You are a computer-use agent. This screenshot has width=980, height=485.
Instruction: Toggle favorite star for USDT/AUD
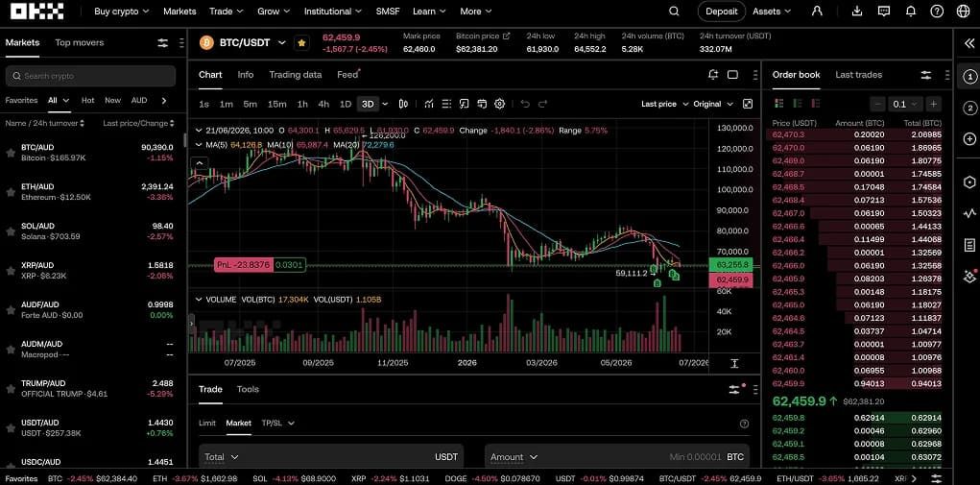pos(11,428)
